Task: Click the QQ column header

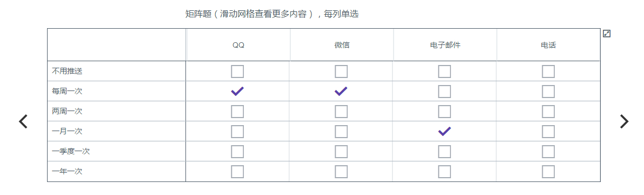Action: 238,45
